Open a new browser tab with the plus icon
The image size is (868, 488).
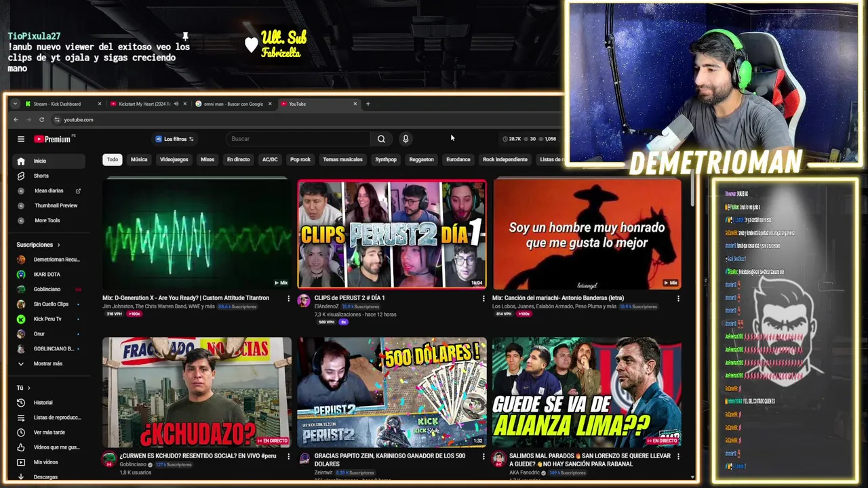(368, 104)
